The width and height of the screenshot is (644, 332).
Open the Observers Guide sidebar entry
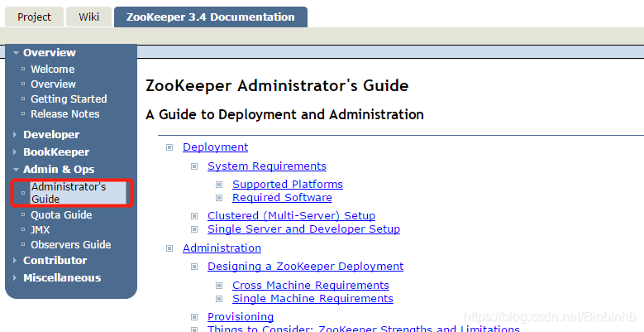[70, 244]
